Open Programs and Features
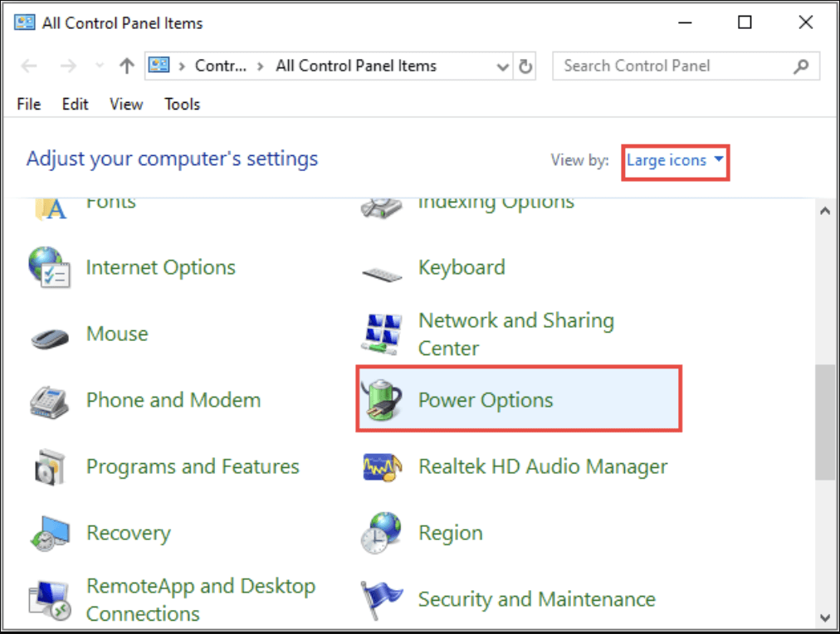 192,466
